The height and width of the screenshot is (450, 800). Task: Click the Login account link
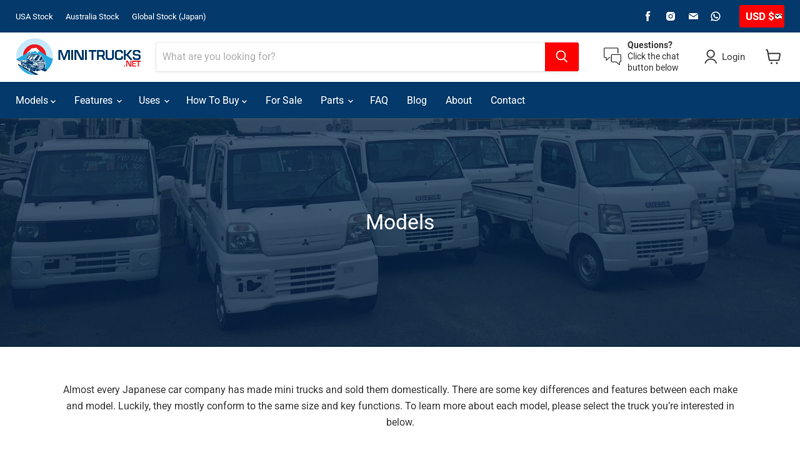point(725,57)
